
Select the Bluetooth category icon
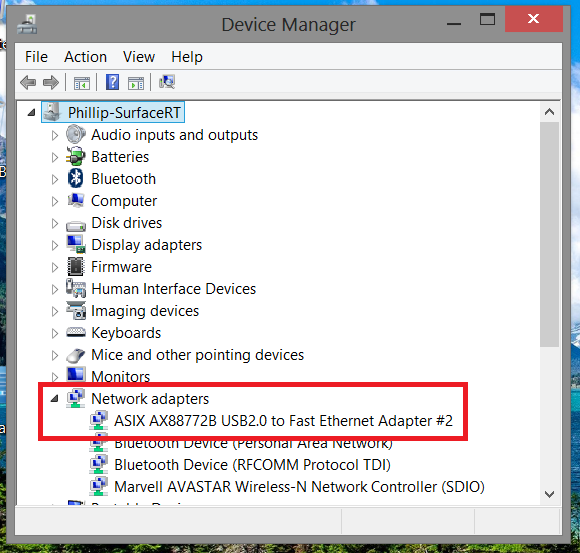tap(76, 179)
